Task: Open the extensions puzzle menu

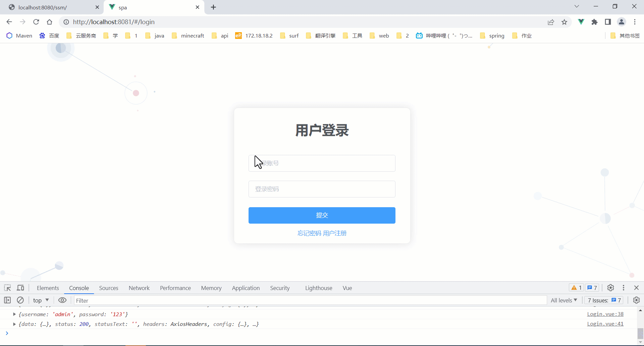Action: coord(594,22)
